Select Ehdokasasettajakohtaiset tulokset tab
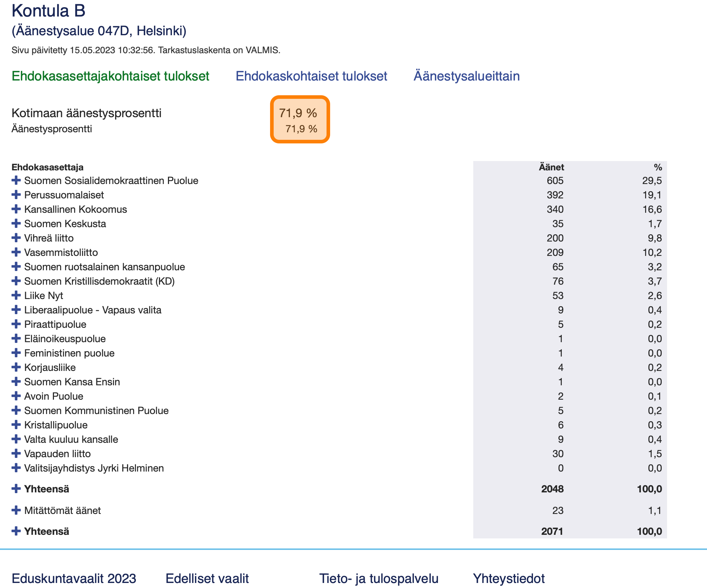The image size is (707, 588). (x=110, y=76)
